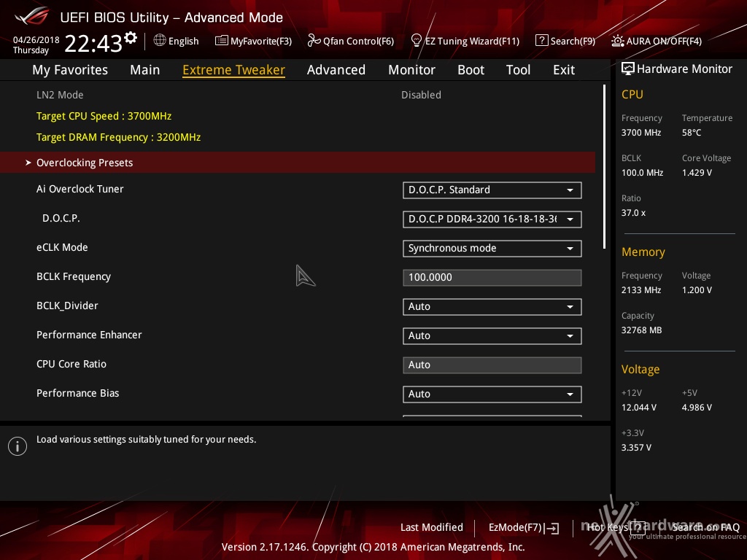Open the eCLK Mode dropdown
Image resolution: width=747 pixels, height=560 pixels.
(x=492, y=248)
